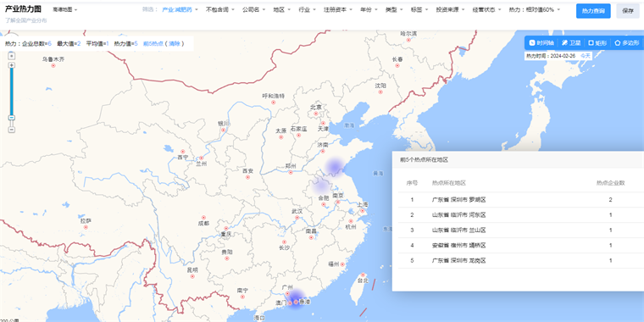Viewport: 644px width, 322px height.
Task: Click the 沈阳 city marker
Action: point(380,92)
